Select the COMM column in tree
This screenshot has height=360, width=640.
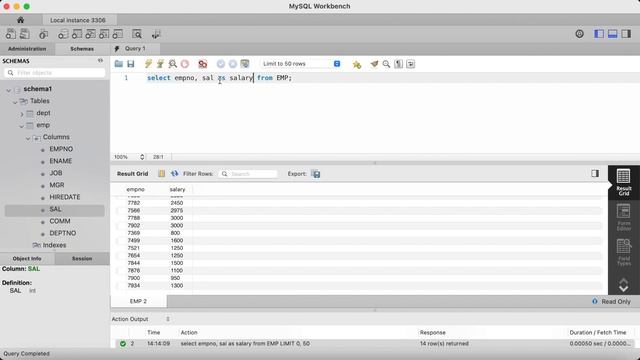[60, 221]
